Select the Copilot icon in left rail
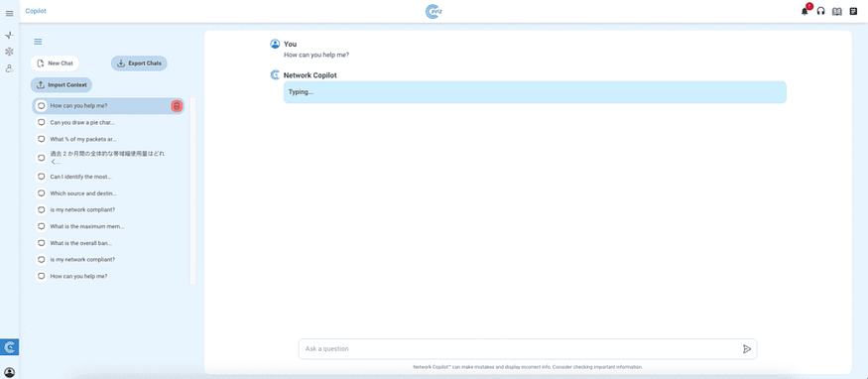Image resolution: width=868 pixels, height=379 pixels. point(9,347)
